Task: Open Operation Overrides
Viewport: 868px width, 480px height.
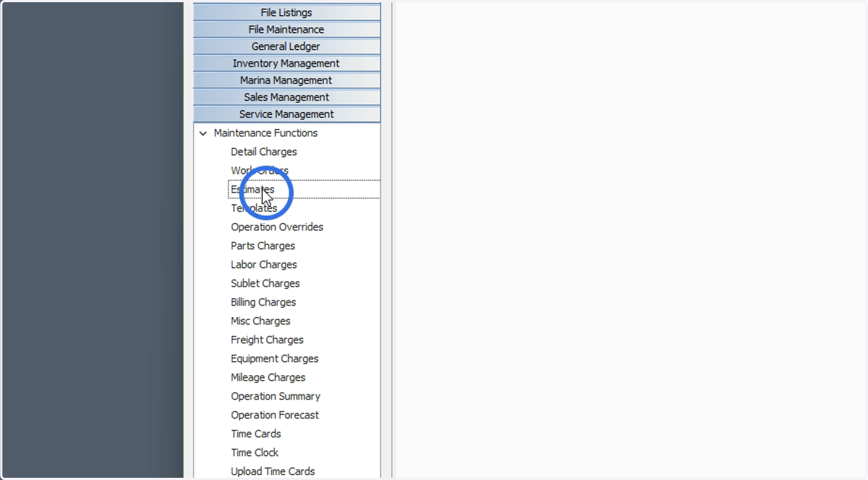Action: click(277, 227)
